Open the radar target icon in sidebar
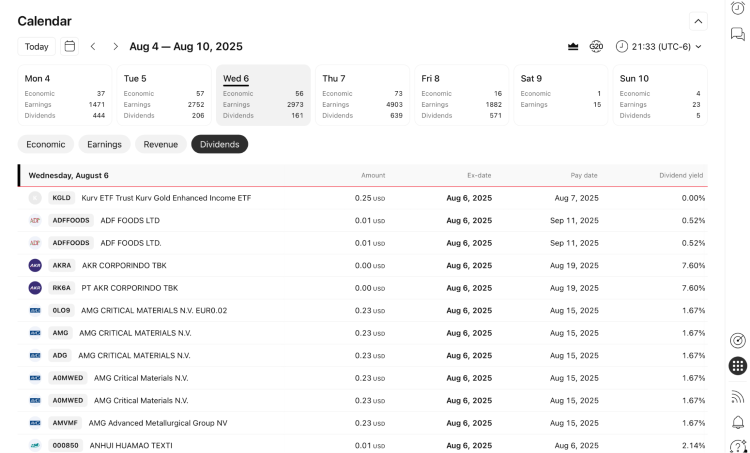 (x=738, y=340)
